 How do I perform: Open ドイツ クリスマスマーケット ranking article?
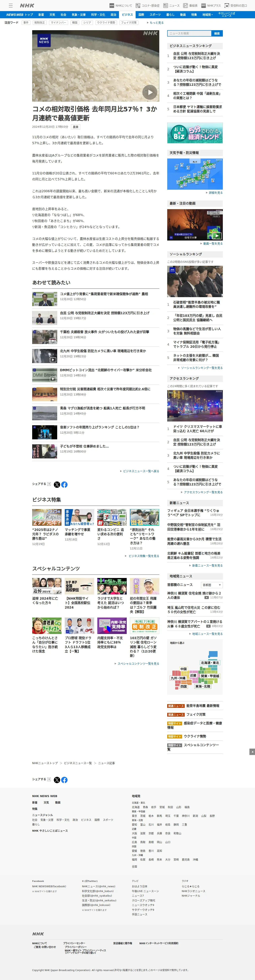(198, 429)
